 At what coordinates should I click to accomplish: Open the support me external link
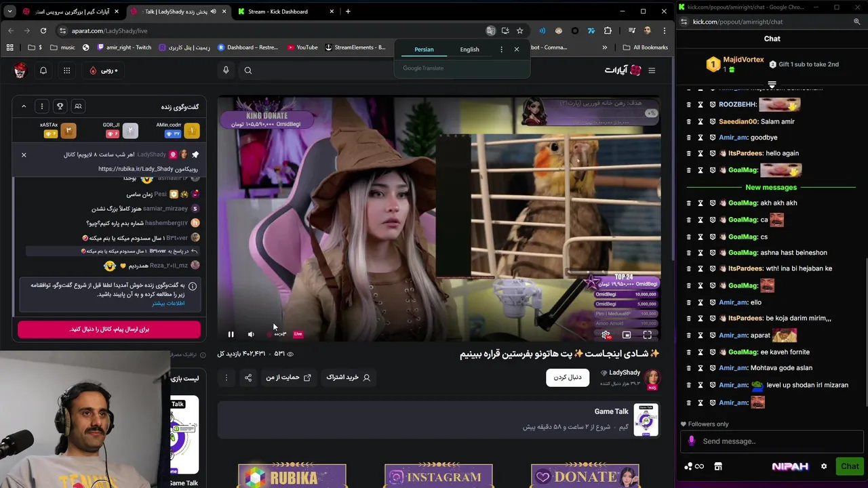[x=288, y=378]
